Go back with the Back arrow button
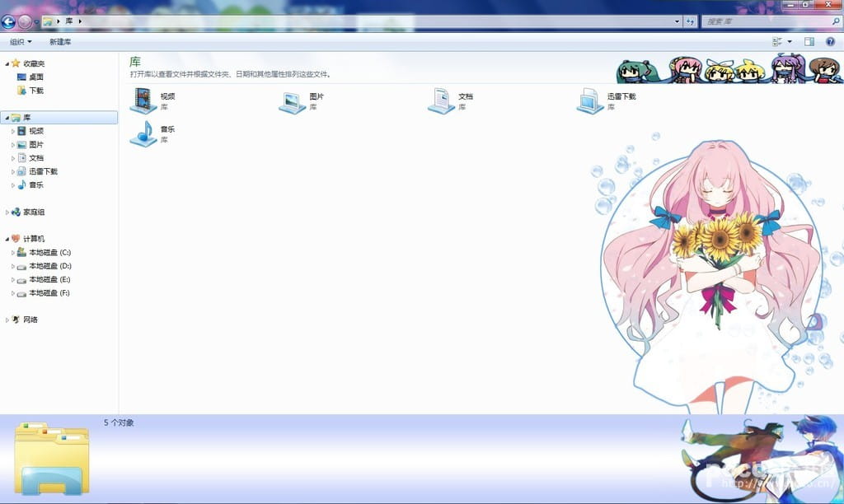Image resolution: width=844 pixels, height=504 pixels. 8,21
